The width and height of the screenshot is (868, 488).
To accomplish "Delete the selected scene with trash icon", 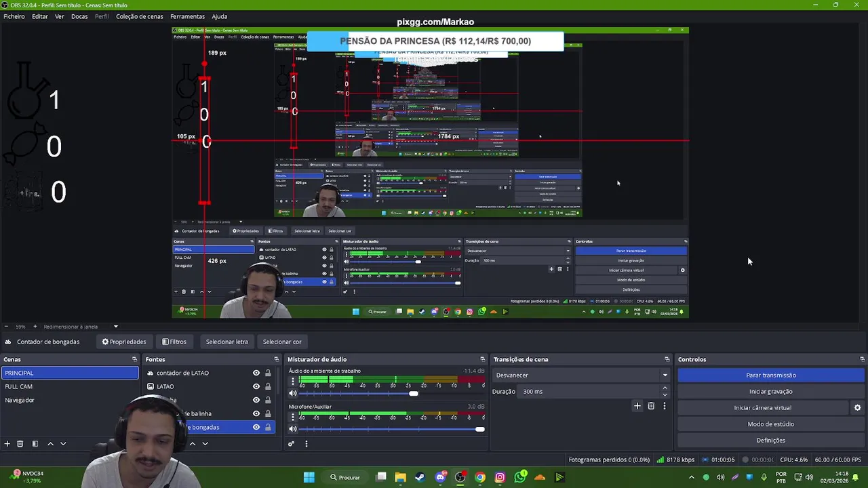I will coord(20,444).
